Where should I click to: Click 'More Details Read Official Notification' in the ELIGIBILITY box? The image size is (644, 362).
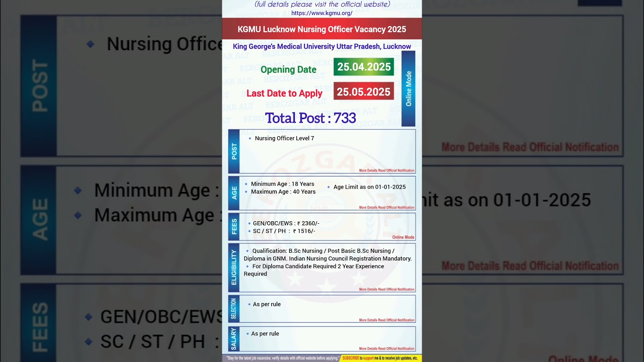(386, 289)
